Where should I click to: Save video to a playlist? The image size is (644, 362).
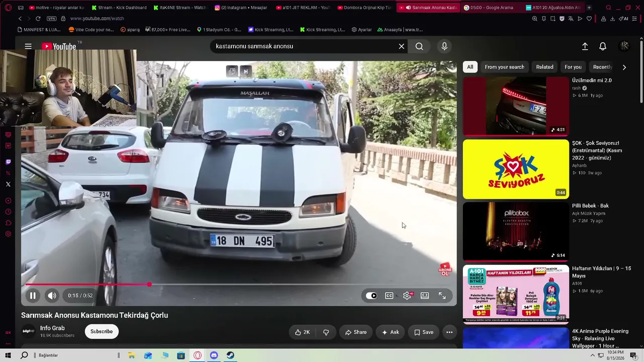(424, 332)
